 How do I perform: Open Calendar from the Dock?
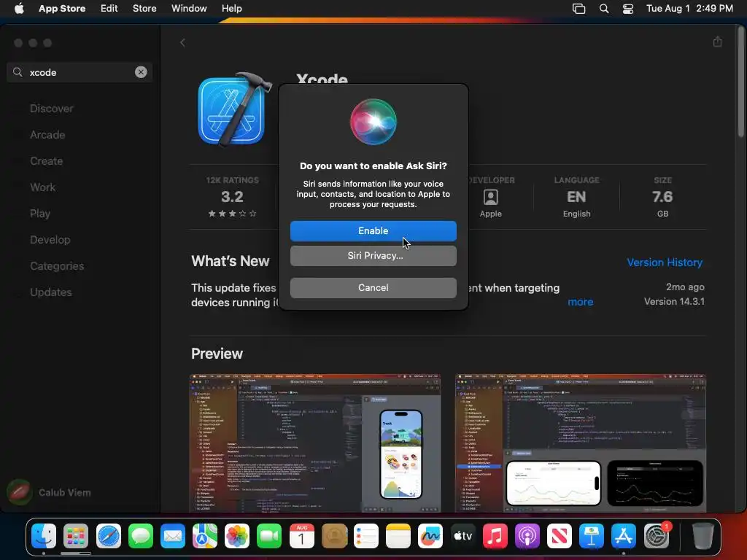point(301,536)
